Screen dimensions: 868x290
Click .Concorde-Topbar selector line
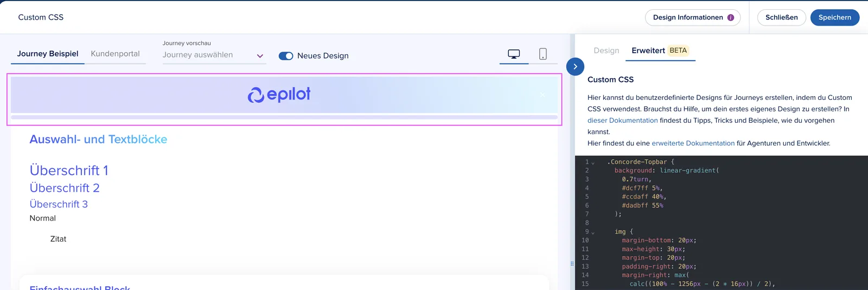641,162
